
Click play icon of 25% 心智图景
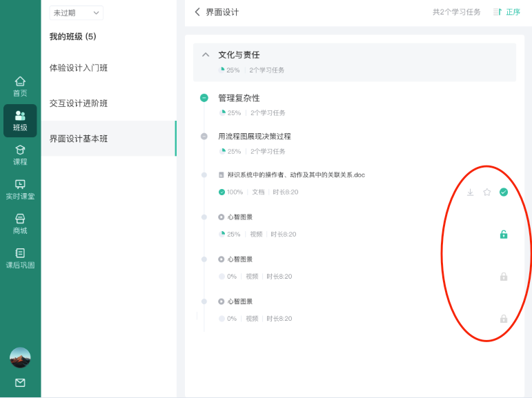point(221,217)
